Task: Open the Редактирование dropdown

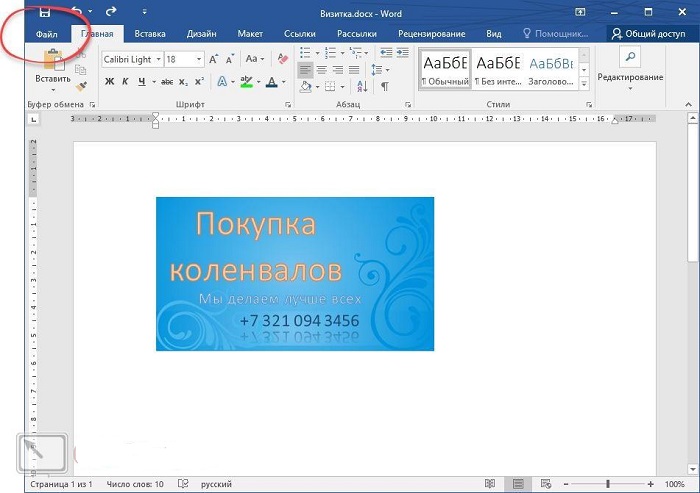Action: click(630, 70)
